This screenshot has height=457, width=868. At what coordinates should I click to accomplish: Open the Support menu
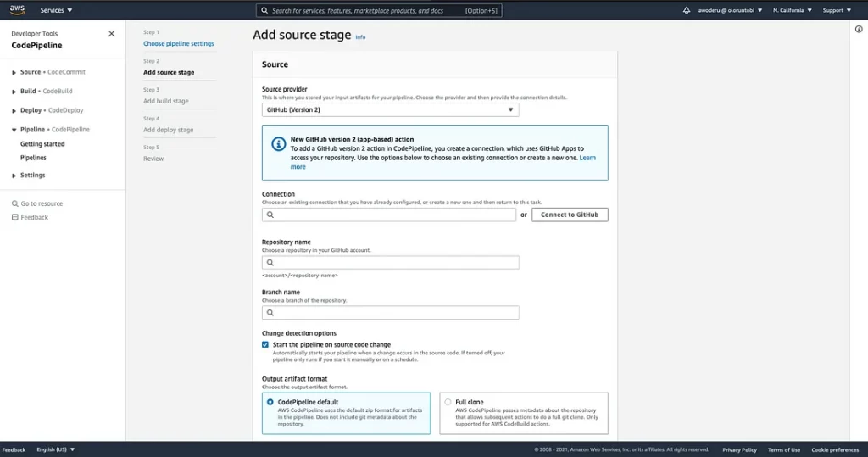click(x=837, y=10)
